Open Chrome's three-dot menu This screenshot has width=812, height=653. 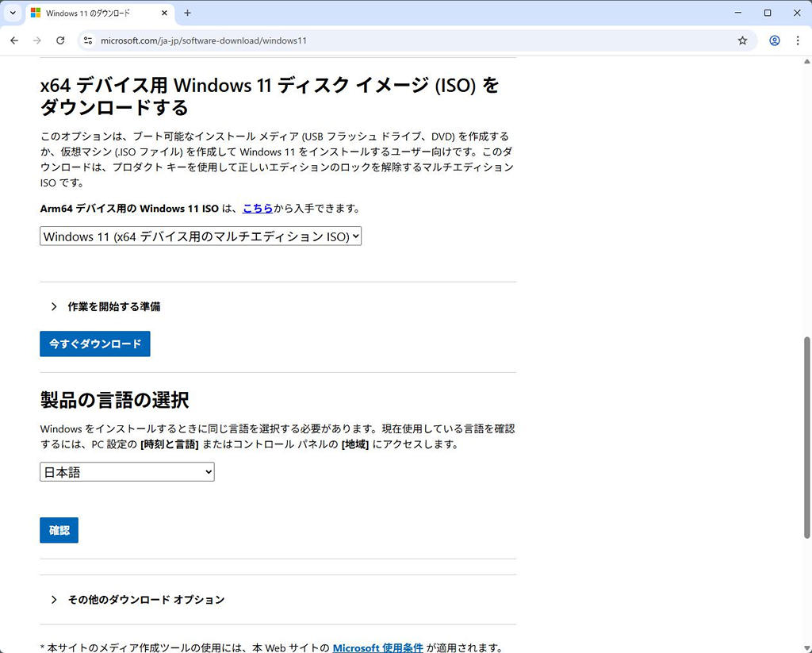(798, 40)
